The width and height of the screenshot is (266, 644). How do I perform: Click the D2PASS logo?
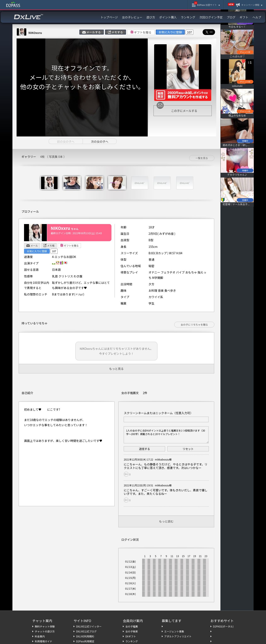point(13,5)
